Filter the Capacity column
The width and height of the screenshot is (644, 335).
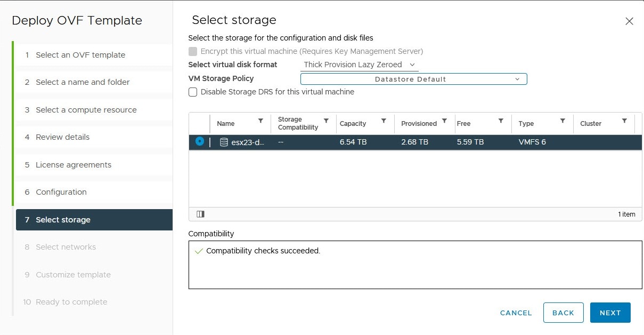click(x=384, y=121)
